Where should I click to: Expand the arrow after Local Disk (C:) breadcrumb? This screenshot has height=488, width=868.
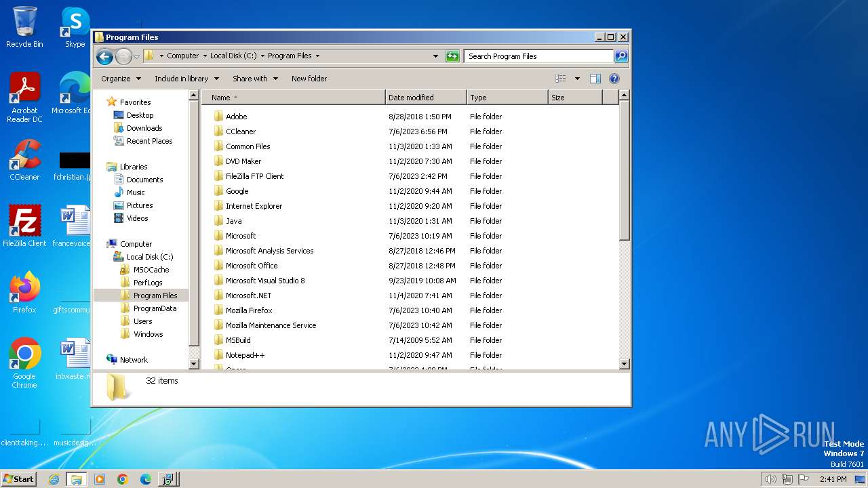(262, 56)
